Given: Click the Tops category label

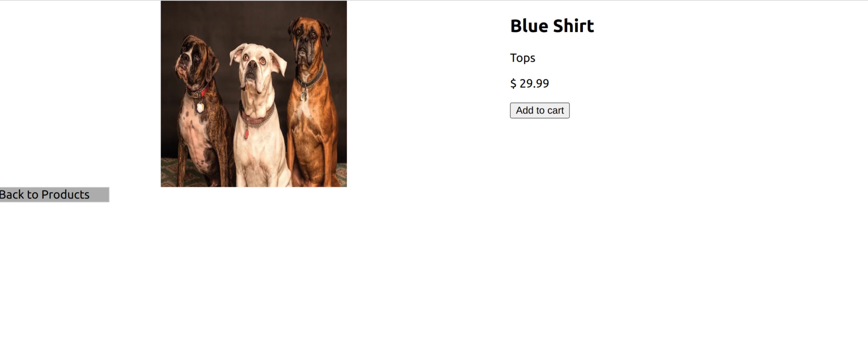Looking at the screenshot, I should coord(523,58).
